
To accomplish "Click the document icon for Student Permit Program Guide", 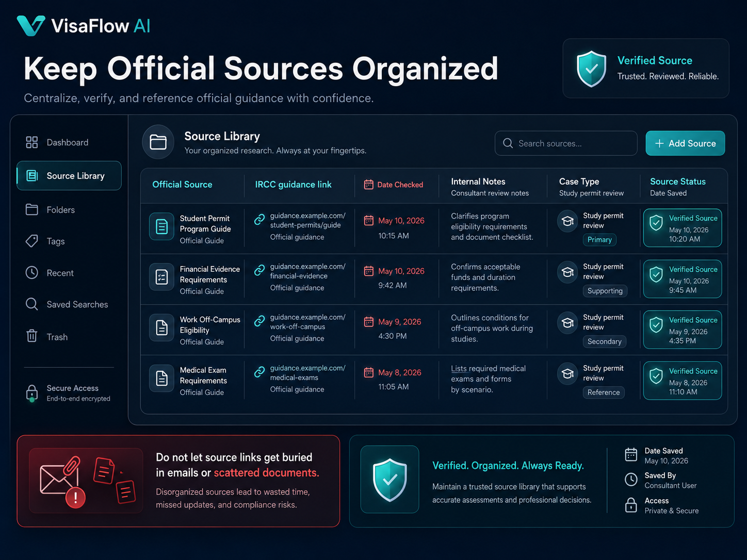I will pyautogui.click(x=161, y=226).
